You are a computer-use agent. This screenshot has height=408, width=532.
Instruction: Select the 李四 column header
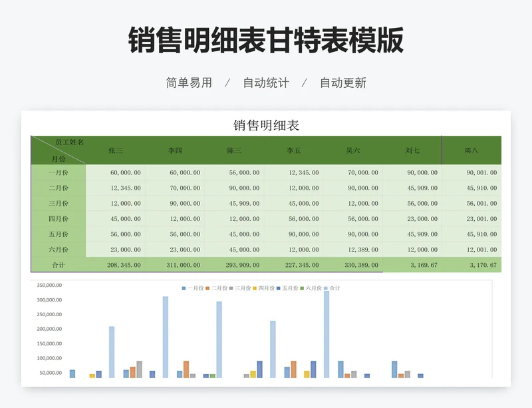[175, 150]
